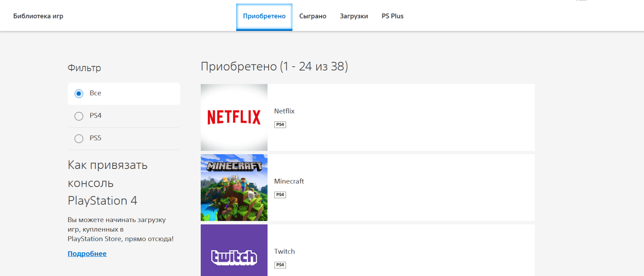Select the 'Все' filter radio button
Viewport: 644px width, 276px height.
79,94
